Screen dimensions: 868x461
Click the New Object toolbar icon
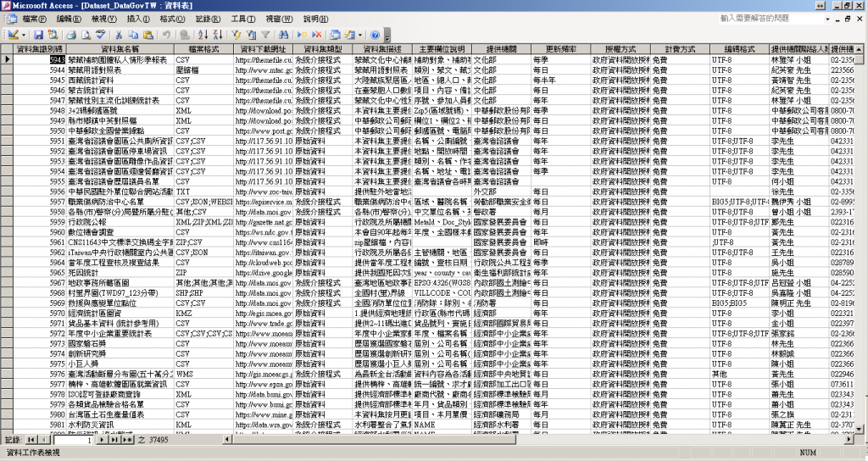tap(350, 35)
